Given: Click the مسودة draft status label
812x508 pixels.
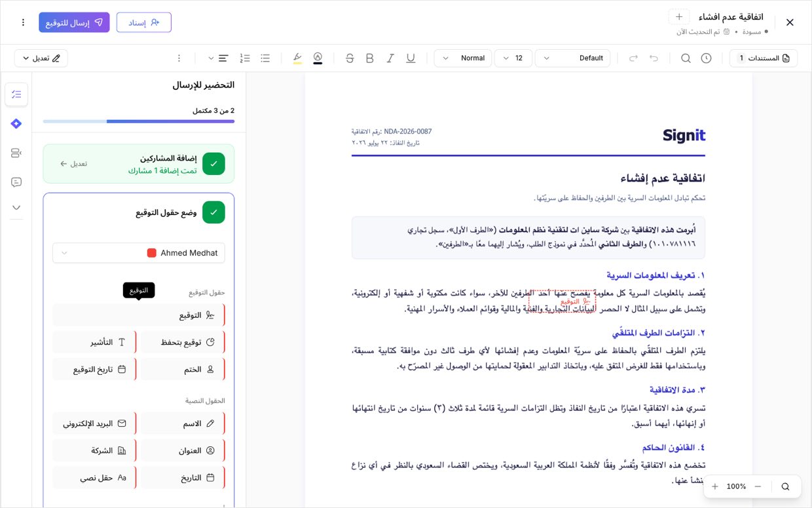Looking at the screenshot, I should [x=751, y=31].
